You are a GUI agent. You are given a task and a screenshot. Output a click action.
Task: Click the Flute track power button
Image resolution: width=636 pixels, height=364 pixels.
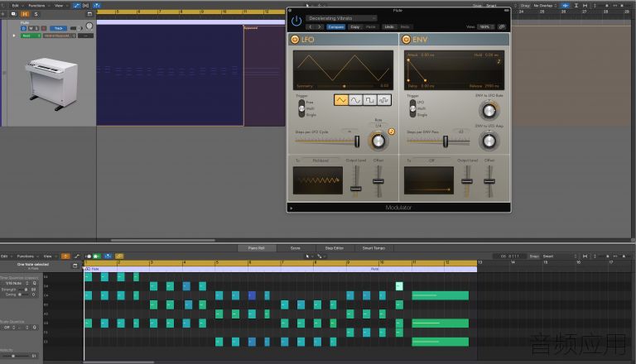click(23, 28)
